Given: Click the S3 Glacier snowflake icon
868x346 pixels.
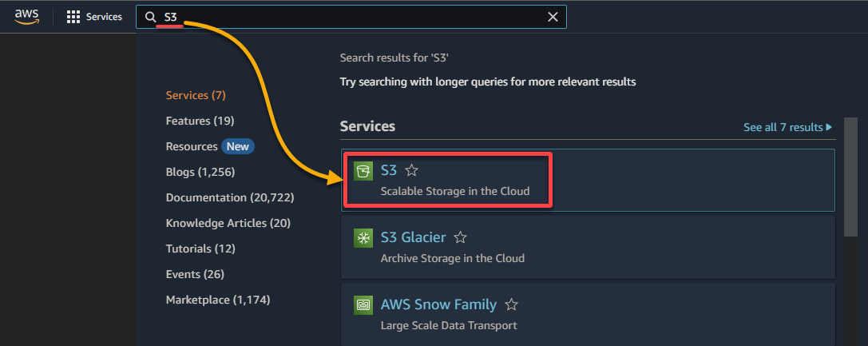Looking at the screenshot, I should [x=363, y=238].
